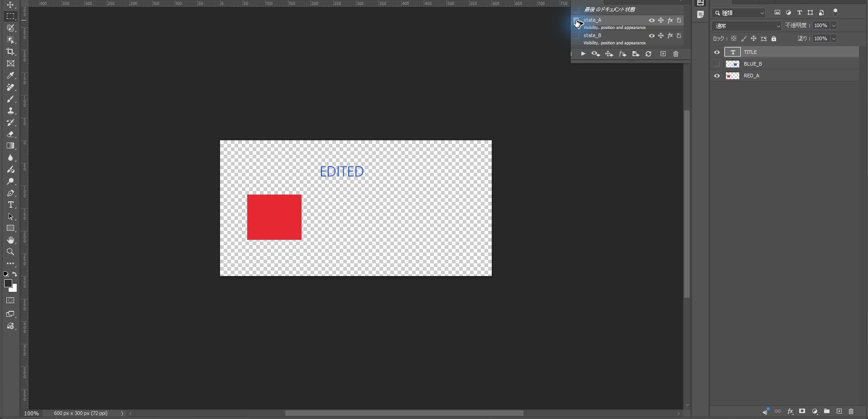Reset to default foreground and background colors
The image size is (868, 419).
coord(6,274)
